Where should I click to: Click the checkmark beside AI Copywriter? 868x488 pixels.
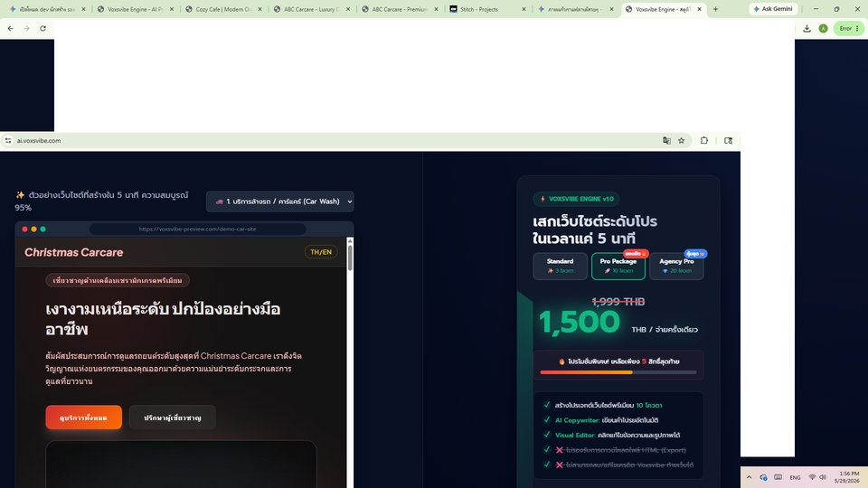click(547, 420)
